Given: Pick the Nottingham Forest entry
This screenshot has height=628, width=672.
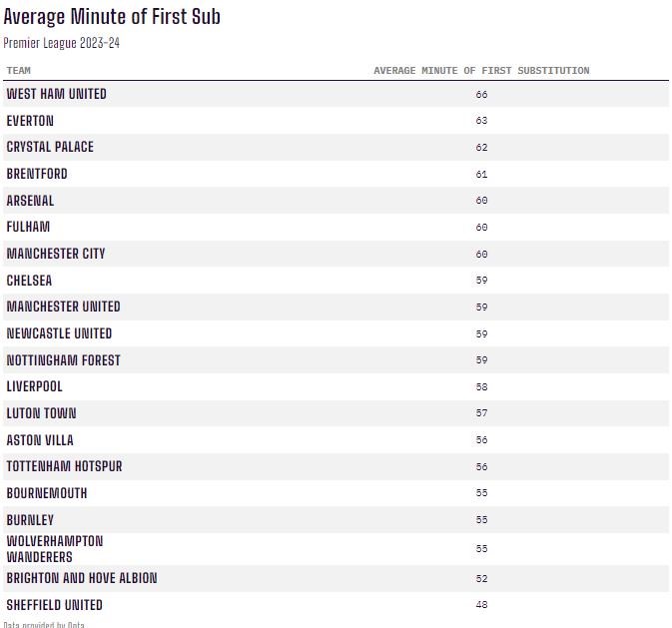Looking at the screenshot, I should 63,360.
